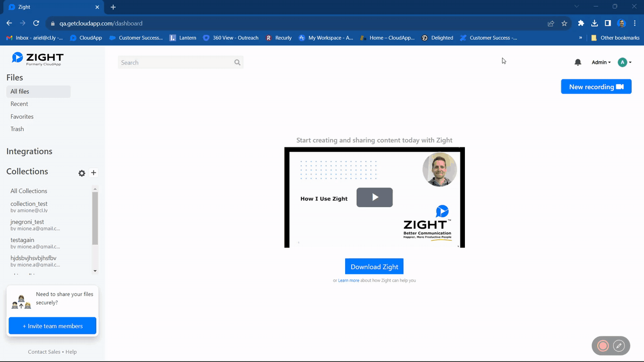Open the Customer Success bookmark beside CloudApp
The image size is (644, 362).
pyautogui.click(x=136, y=38)
